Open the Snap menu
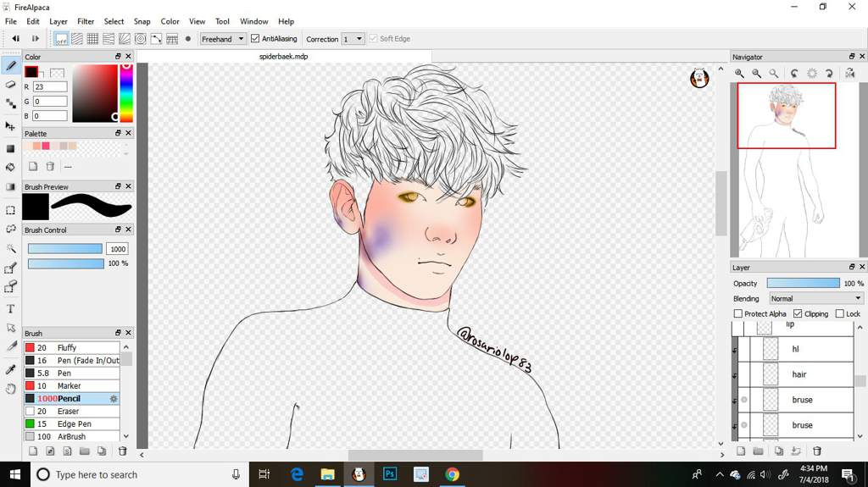The height and width of the screenshot is (487, 868). pyautogui.click(x=142, y=21)
